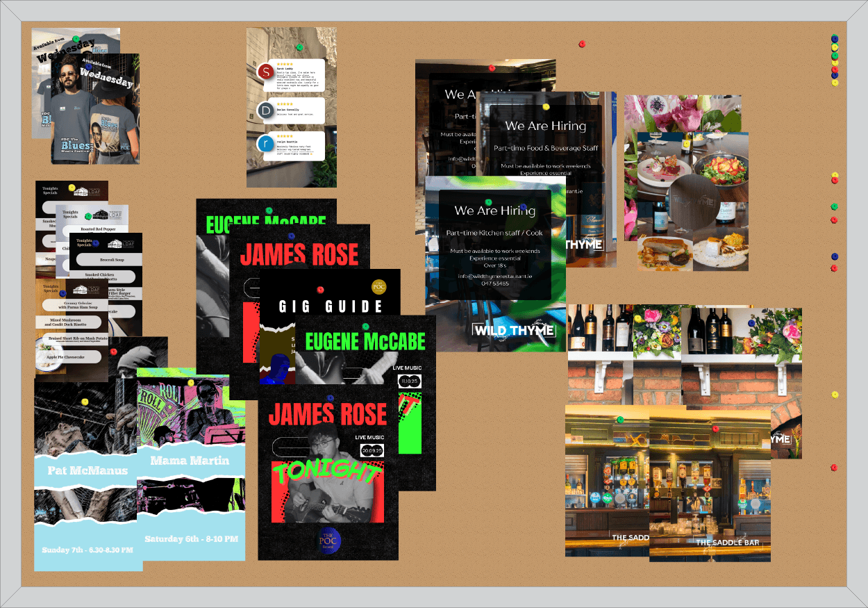This screenshot has width=868, height=608.
Task: Click the green pin on the reviews poster
Action: (x=299, y=47)
